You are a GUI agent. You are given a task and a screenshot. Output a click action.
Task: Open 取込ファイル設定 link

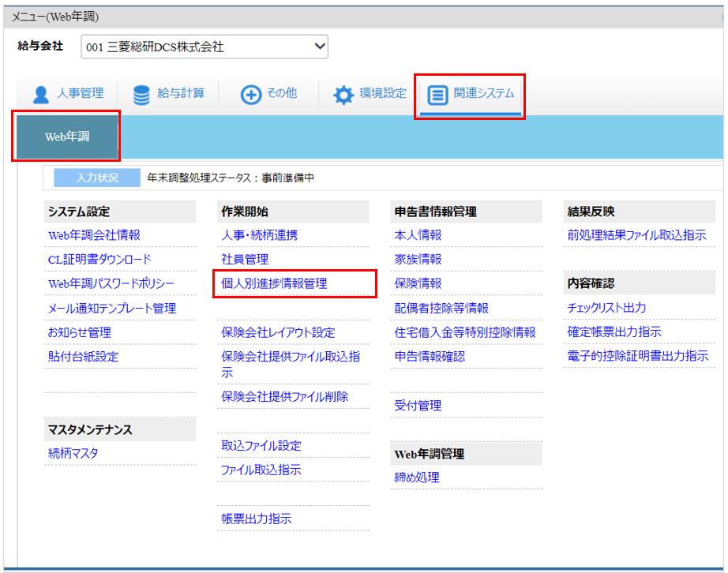261,445
